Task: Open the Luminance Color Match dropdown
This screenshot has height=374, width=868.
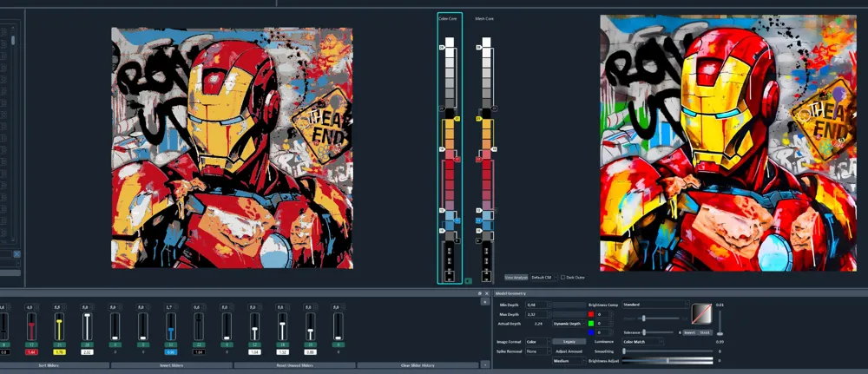Action: pyautogui.click(x=642, y=342)
